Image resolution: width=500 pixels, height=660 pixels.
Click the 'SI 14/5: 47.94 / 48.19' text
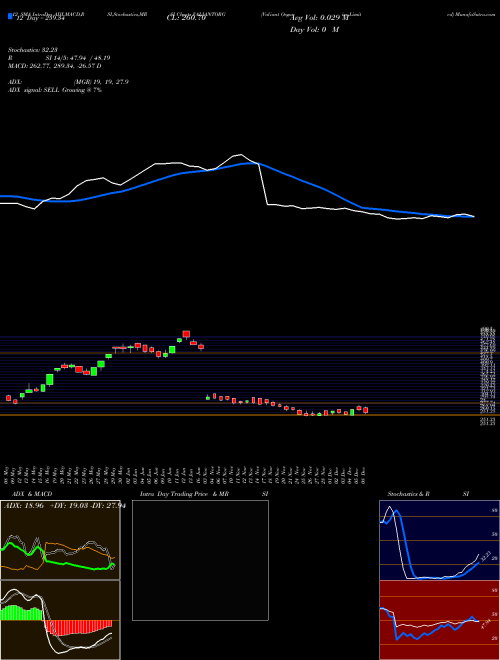(x=77, y=58)
